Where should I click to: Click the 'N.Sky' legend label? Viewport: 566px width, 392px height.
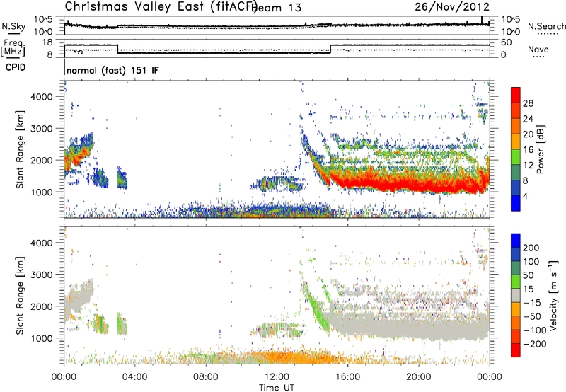click(x=13, y=27)
